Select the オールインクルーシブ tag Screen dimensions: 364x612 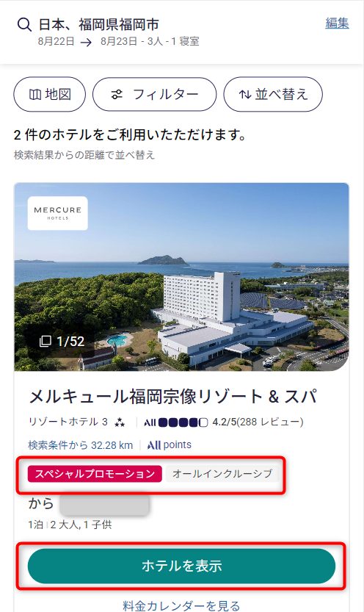pyautogui.click(x=222, y=474)
